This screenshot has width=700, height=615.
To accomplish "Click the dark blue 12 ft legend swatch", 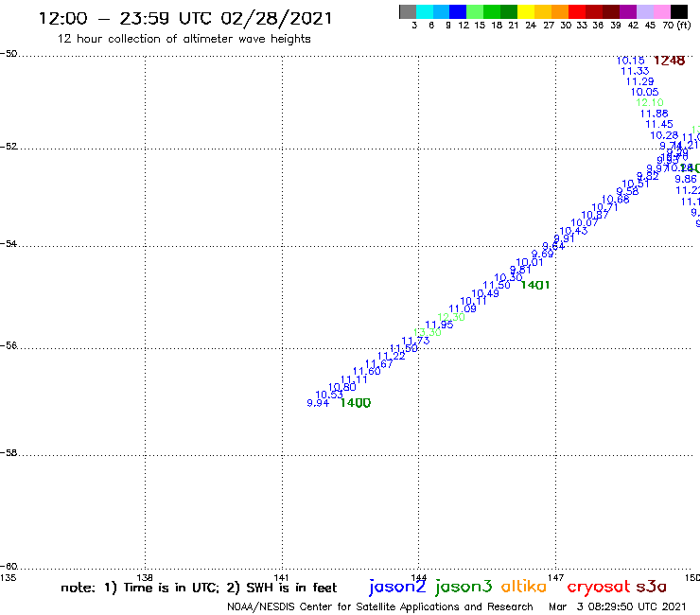I will pyautogui.click(x=458, y=11).
